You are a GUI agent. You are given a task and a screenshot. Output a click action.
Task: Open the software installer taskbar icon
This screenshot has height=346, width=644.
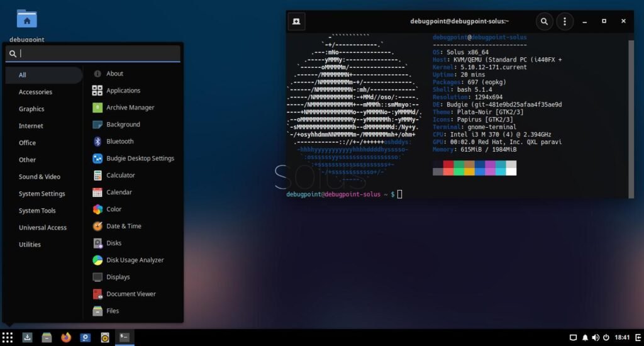(27, 337)
